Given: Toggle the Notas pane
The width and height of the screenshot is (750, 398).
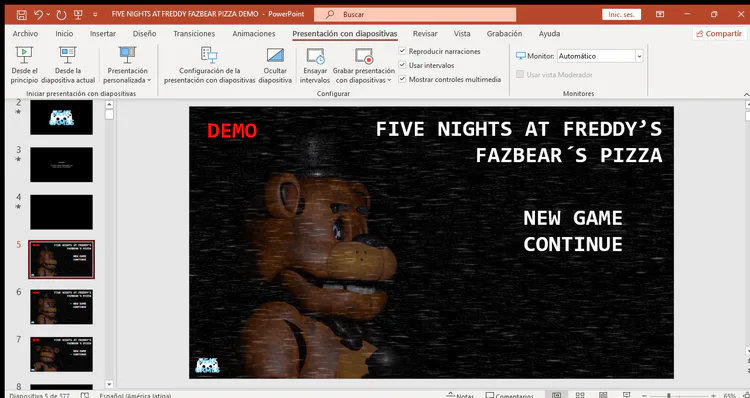Looking at the screenshot, I should point(460,396).
